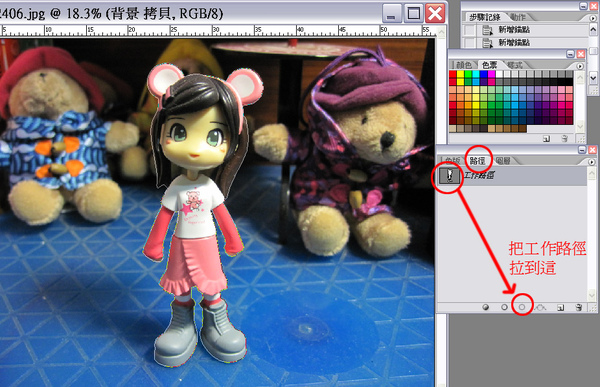
Task: Open the Paths panel flyout menu arrow
Action: (x=592, y=162)
